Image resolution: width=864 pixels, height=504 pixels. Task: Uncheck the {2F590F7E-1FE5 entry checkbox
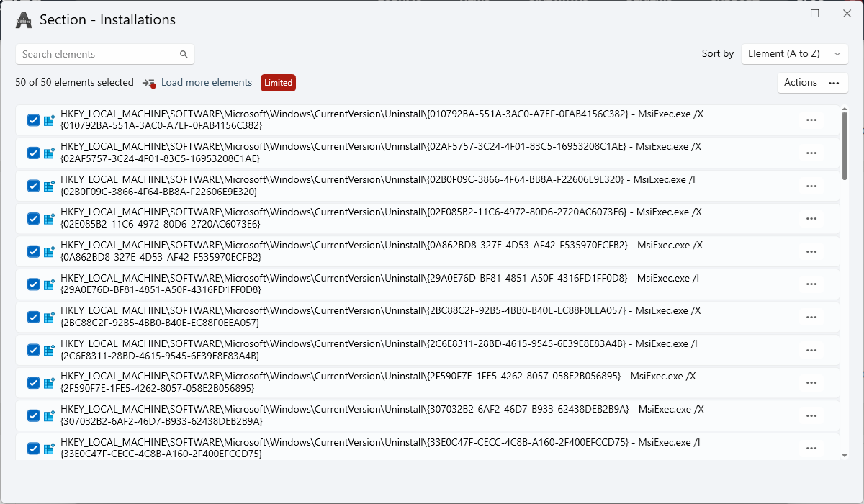[33, 382]
